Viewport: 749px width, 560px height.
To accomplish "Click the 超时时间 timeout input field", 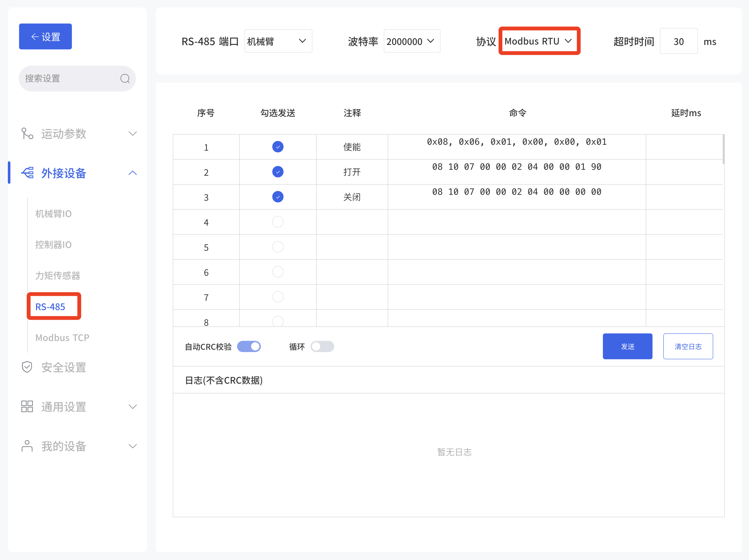I will point(679,41).
